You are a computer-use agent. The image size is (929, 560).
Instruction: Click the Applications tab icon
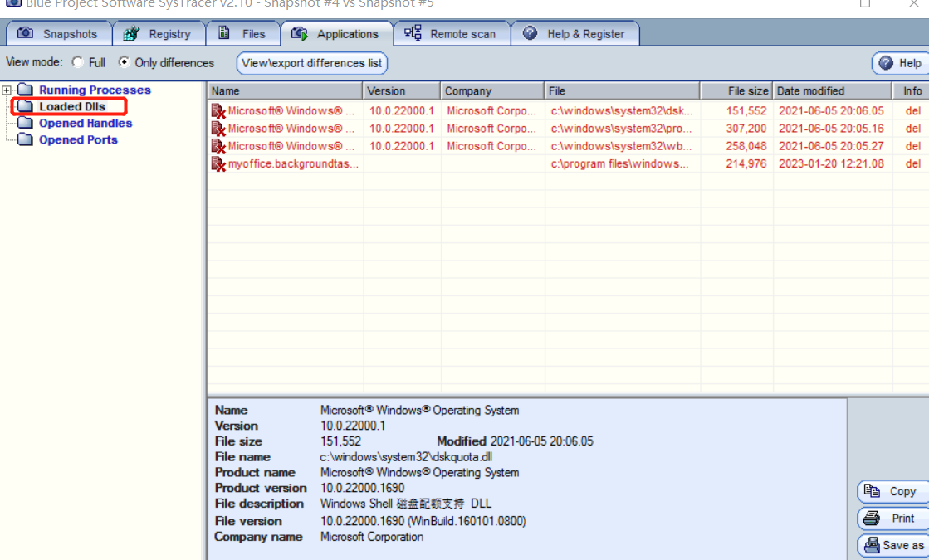300,33
